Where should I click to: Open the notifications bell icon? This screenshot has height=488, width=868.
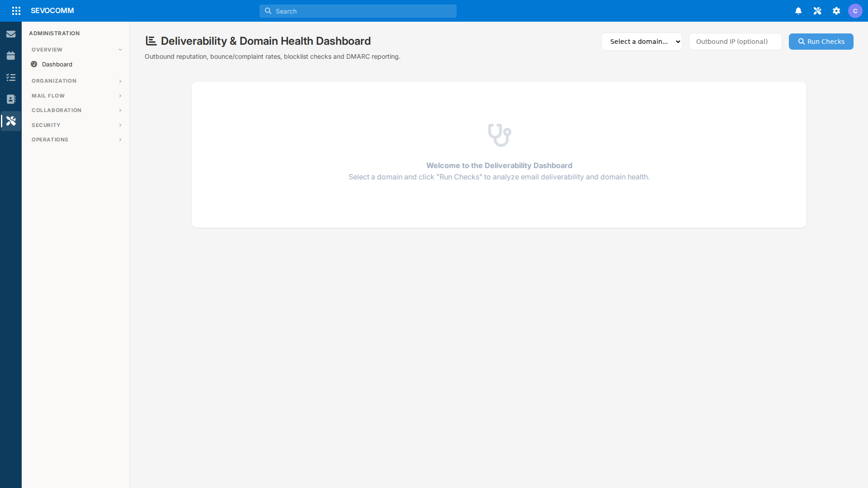point(798,10)
